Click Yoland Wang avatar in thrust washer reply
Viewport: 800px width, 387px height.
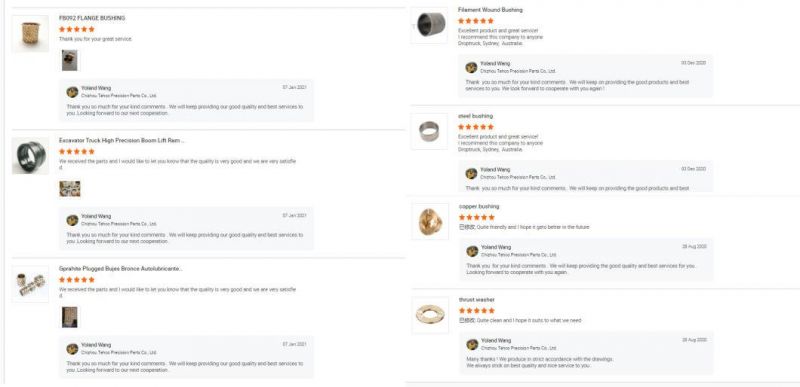tap(472, 344)
